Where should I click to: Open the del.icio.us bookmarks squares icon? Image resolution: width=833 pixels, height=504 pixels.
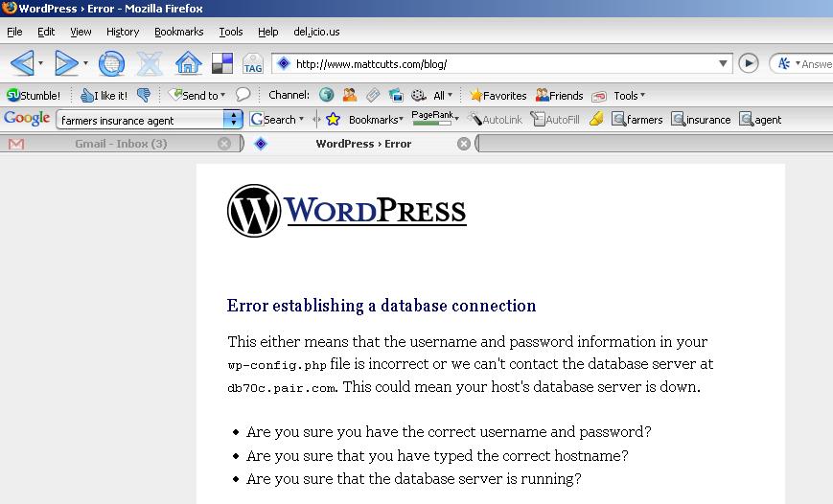pos(222,64)
